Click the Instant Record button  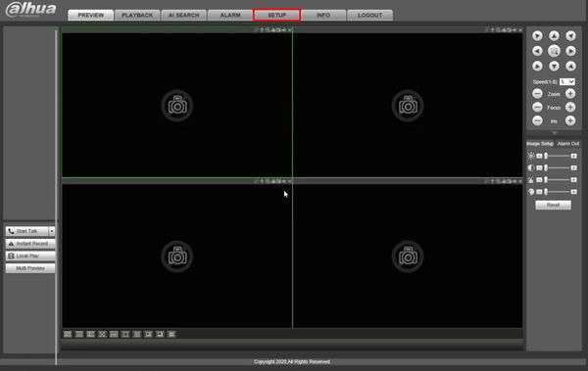click(30, 244)
